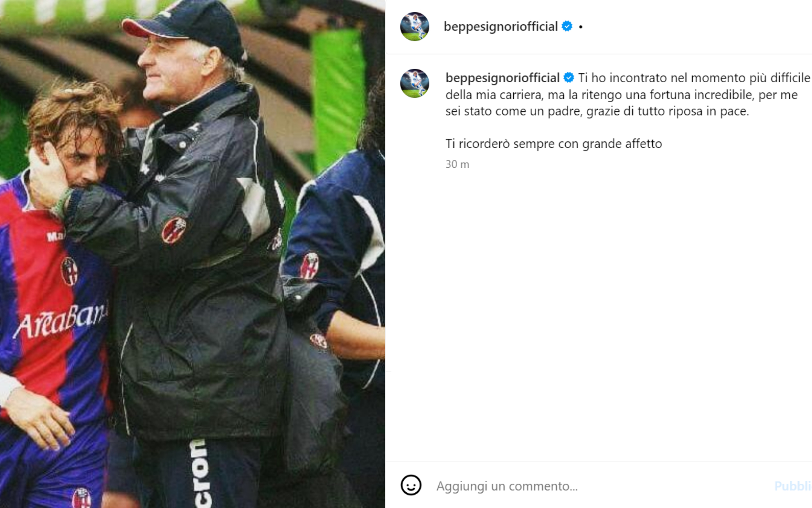Image resolution: width=812 pixels, height=508 pixels.
Task: Open beppesignoriofficial profile from the header username
Action: pyautogui.click(x=500, y=27)
